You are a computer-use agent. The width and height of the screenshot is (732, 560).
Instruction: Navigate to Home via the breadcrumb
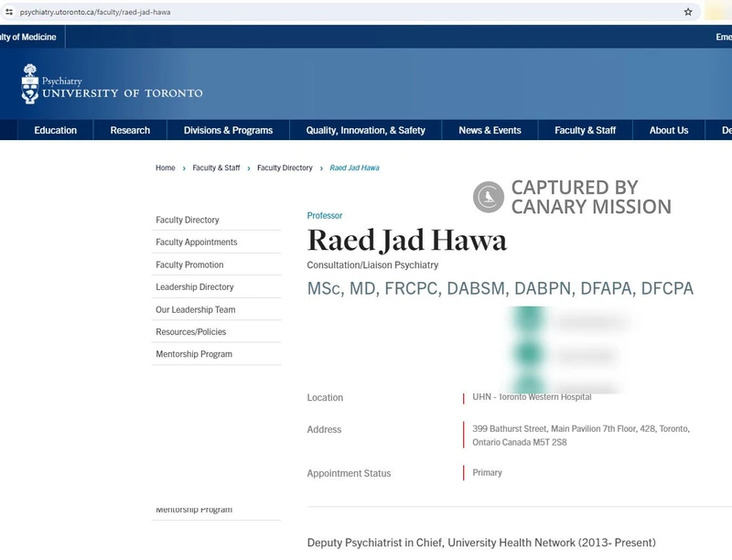coord(165,167)
